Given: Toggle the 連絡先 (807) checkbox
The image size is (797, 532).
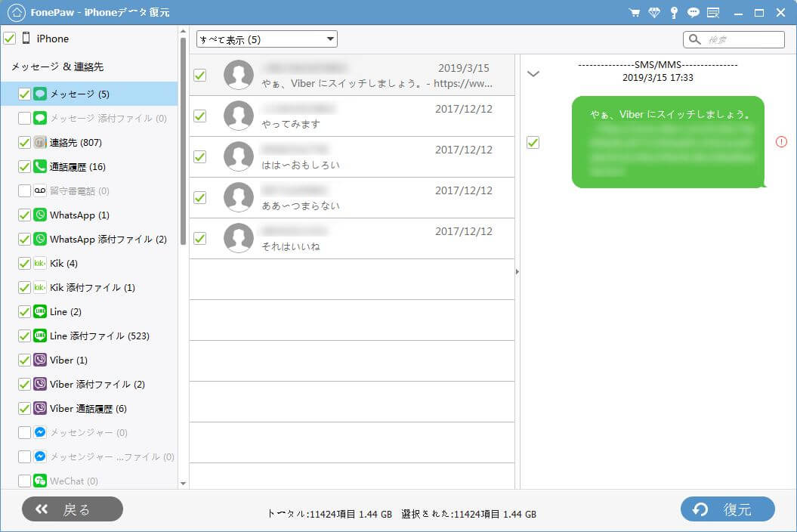Looking at the screenshot, I should (24, 142).
